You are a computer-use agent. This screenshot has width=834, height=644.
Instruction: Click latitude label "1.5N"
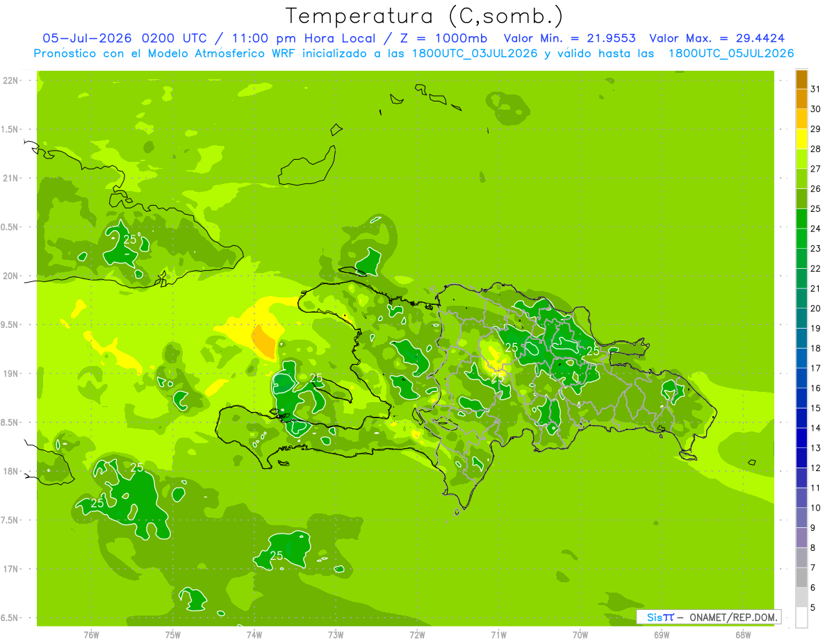tap(11, 129)
